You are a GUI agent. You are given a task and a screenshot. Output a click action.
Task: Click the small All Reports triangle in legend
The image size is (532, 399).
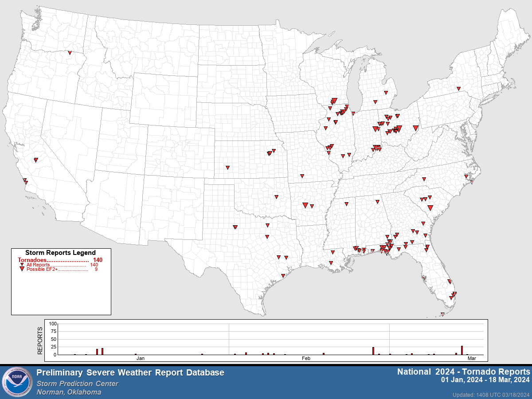click(22, 265)
